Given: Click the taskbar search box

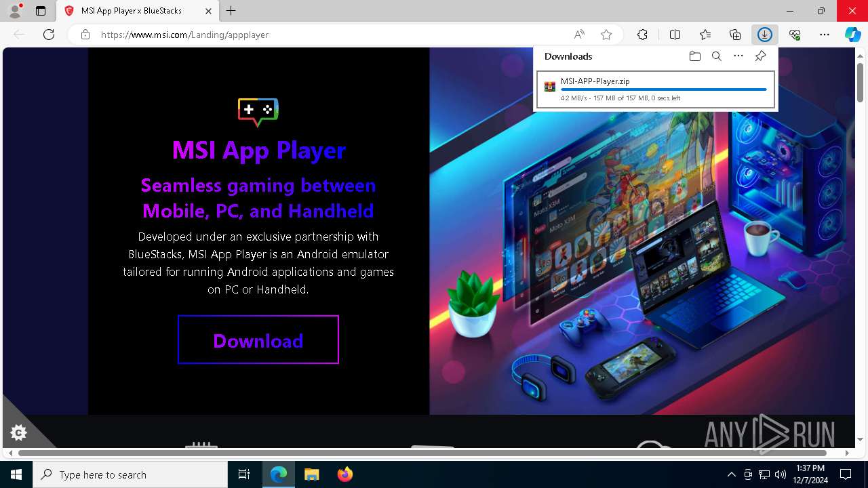Looking at the screenshot, I should click(130, 474).
